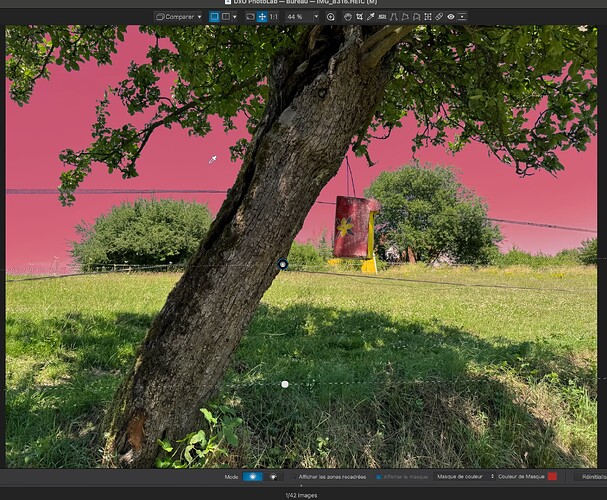Expand the split view options arrow

coord(235,17)
